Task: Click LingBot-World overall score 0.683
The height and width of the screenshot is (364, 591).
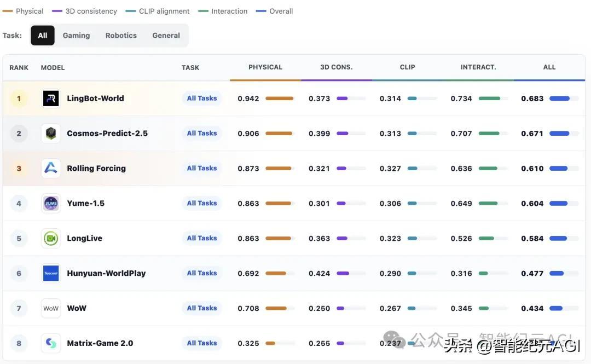Action: (532, 99)
